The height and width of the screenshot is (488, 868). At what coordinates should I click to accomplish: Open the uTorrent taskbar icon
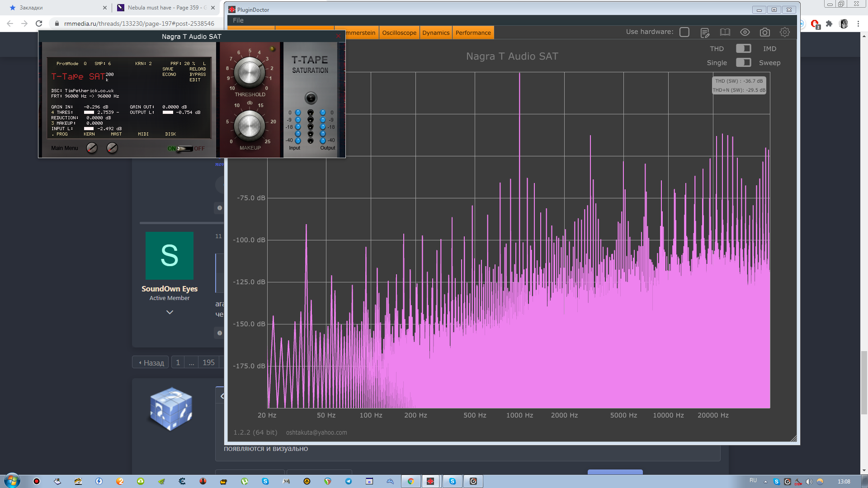coord(245,481)
